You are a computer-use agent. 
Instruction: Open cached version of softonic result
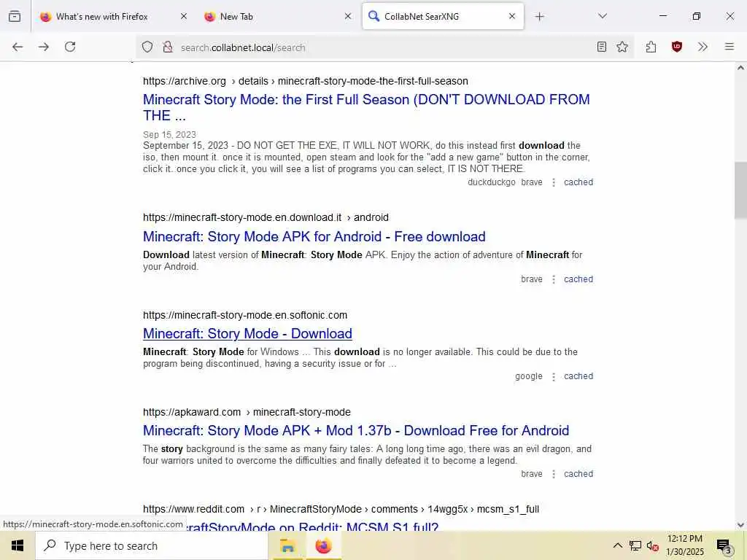pyautogui.click(x=578, y=376)
